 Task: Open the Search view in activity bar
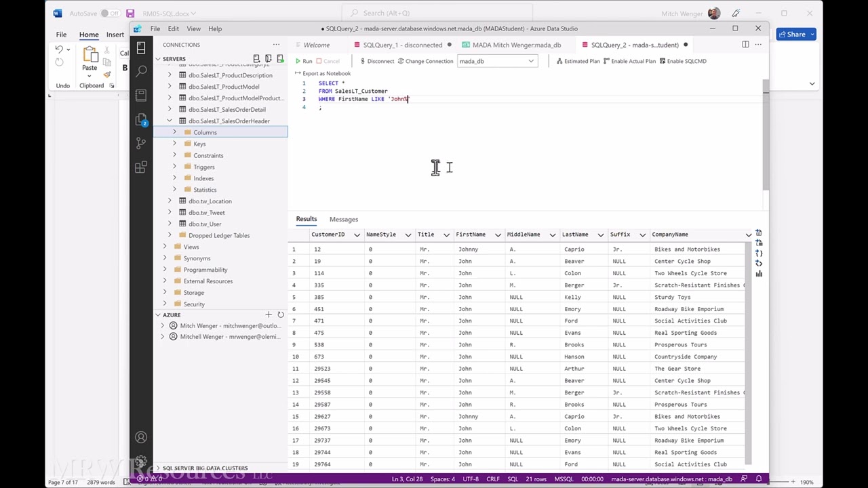point(141,71)
